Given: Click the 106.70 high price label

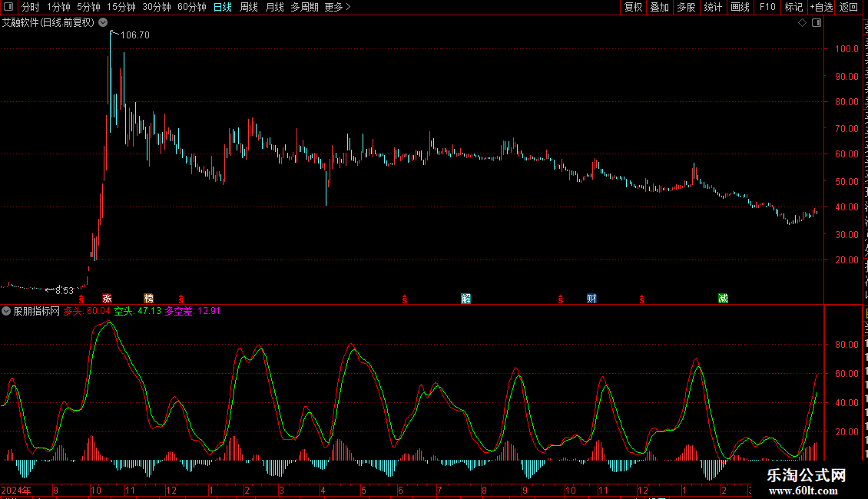Looking at the screenshot, I should (134, 35).
